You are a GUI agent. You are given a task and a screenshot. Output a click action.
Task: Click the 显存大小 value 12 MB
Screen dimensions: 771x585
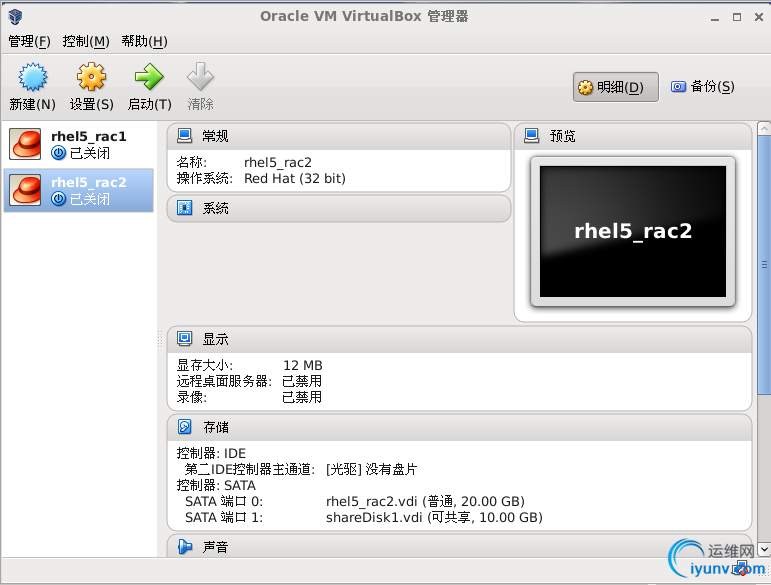[x=303, y=365]
